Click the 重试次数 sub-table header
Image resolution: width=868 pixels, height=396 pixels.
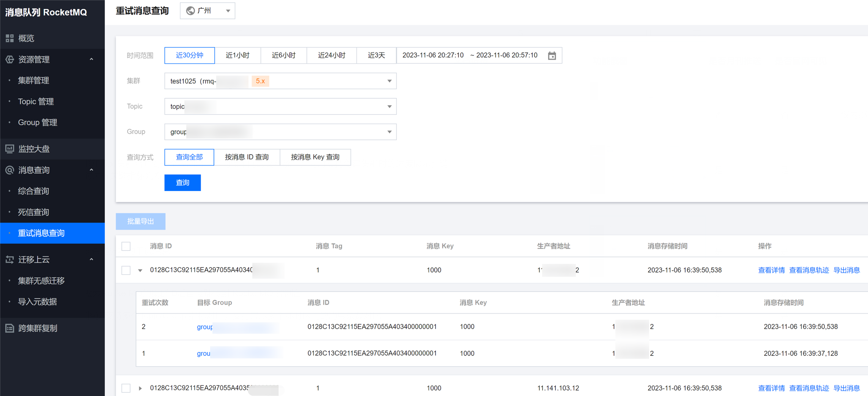[x=155, y=303]
